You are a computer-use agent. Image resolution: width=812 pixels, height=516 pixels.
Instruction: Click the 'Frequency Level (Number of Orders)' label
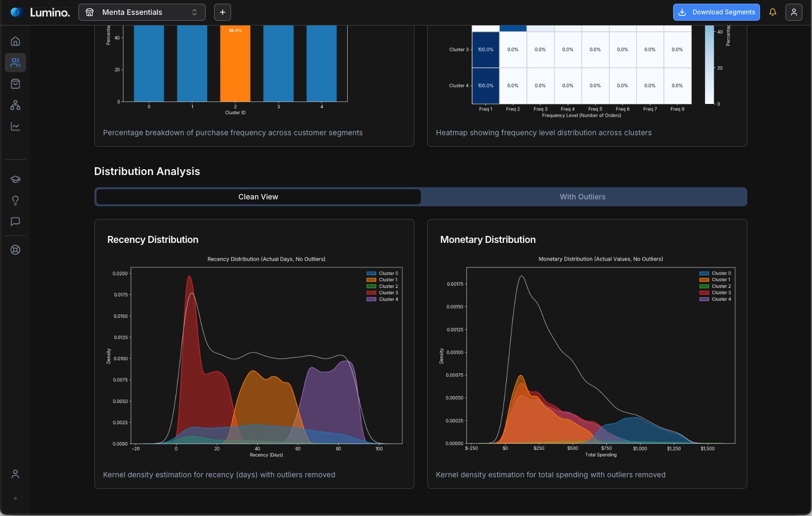pos(581,115)
